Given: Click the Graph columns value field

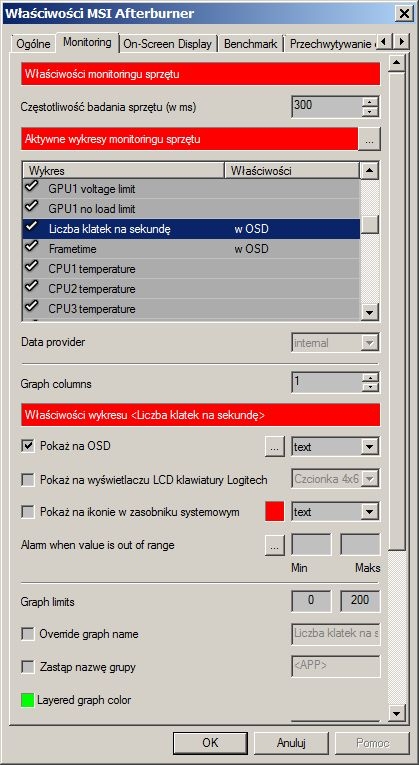Looking at the screenshot, I should click(x=327, y=382).
